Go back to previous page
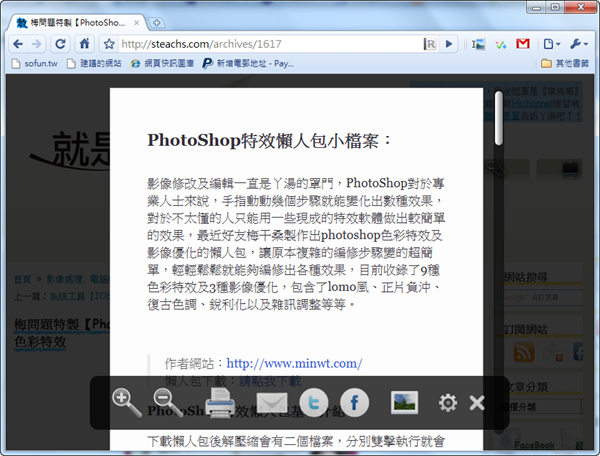The height and width of the screenshot is (456, 600). coord(18,44)
